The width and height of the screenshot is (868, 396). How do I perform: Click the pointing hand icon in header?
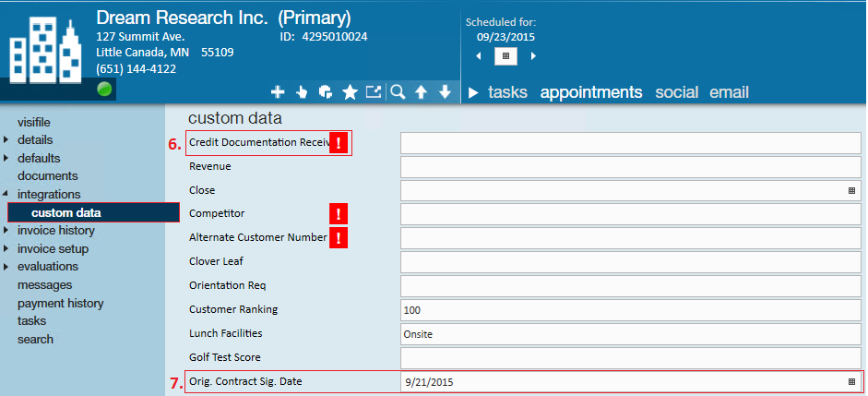302,92
